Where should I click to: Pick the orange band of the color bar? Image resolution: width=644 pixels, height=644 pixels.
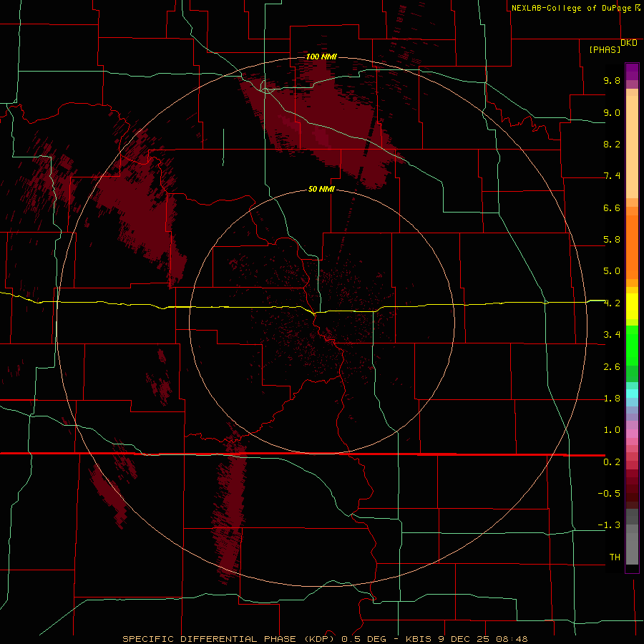click(x=632, y=247)
